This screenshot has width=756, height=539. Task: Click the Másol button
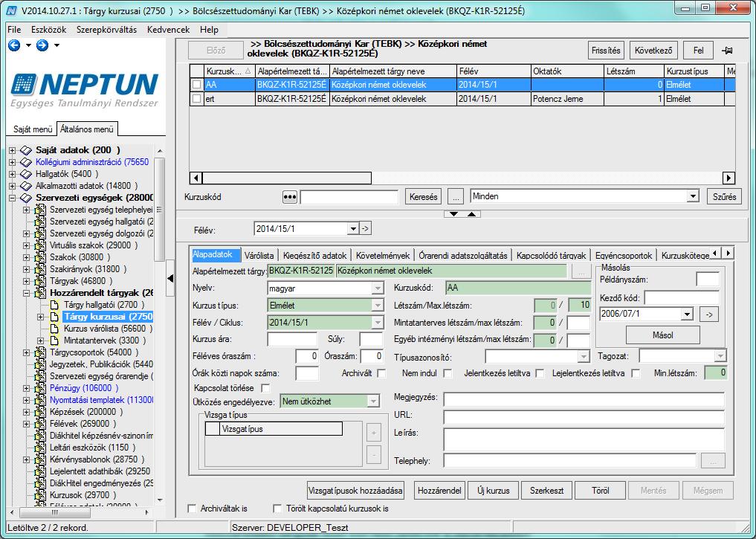coord(663,335)
